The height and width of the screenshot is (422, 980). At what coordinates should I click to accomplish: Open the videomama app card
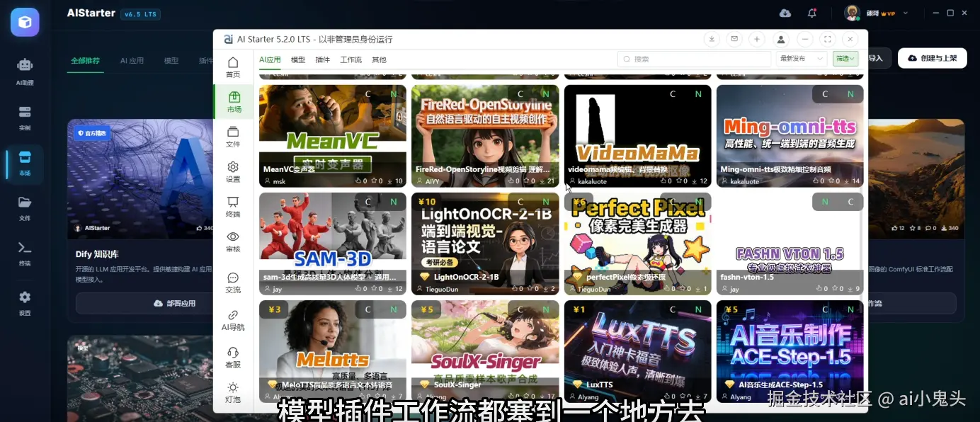637,136
